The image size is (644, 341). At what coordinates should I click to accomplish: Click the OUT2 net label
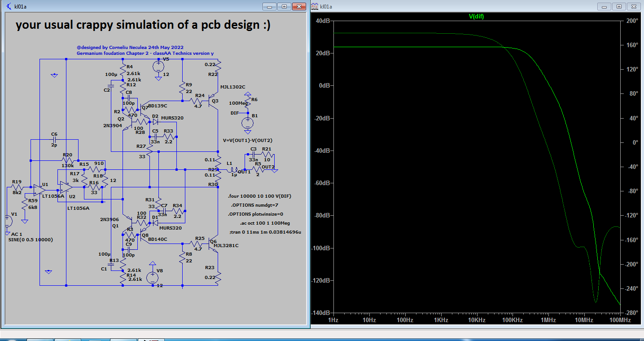[x=268, y=167]
